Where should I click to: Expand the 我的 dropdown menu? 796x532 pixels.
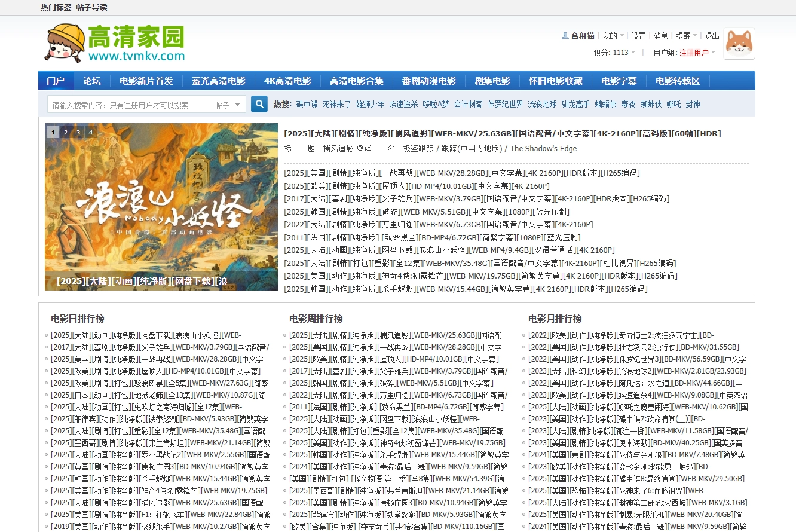coord(613,36)
